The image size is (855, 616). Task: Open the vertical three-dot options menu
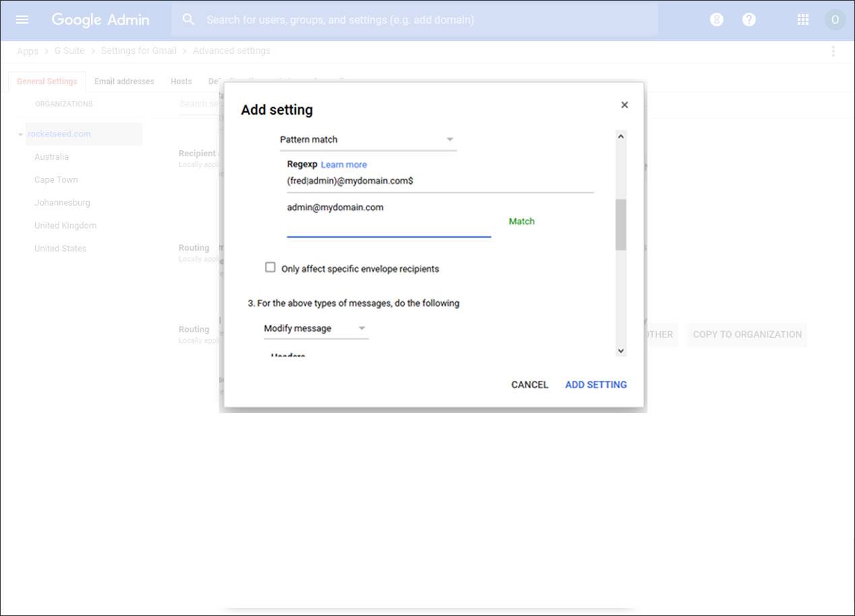[833, 51]
